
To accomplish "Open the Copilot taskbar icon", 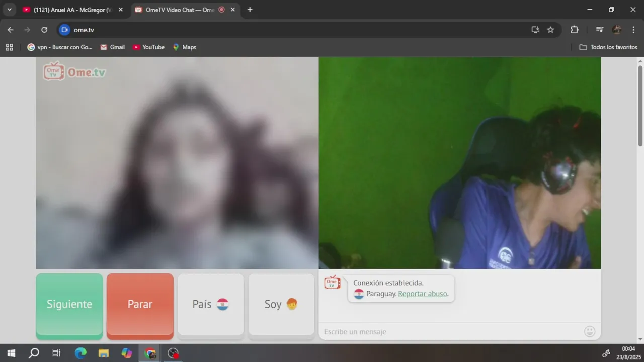I will (127, 353).
